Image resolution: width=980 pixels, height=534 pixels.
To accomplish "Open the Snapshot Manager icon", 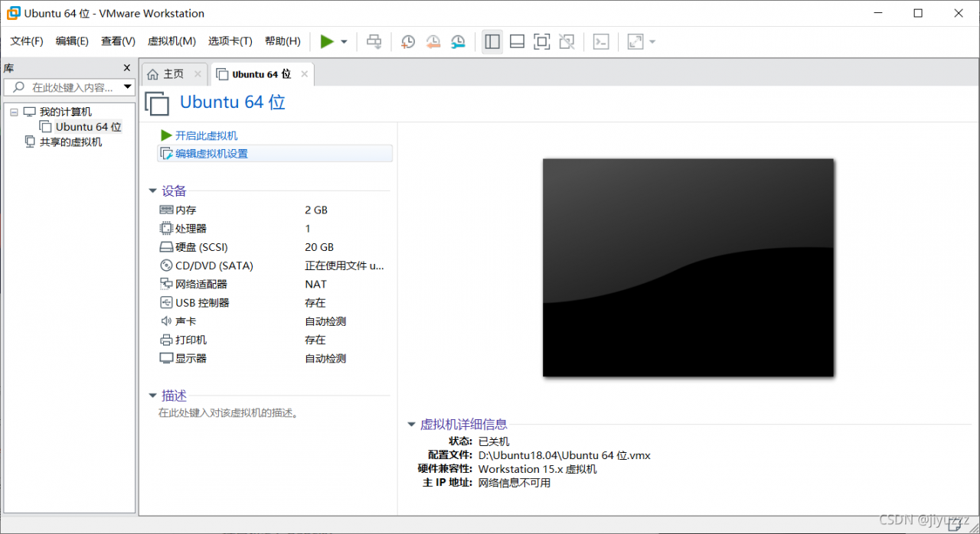I will pyautogui.click(x=458, y=41).
